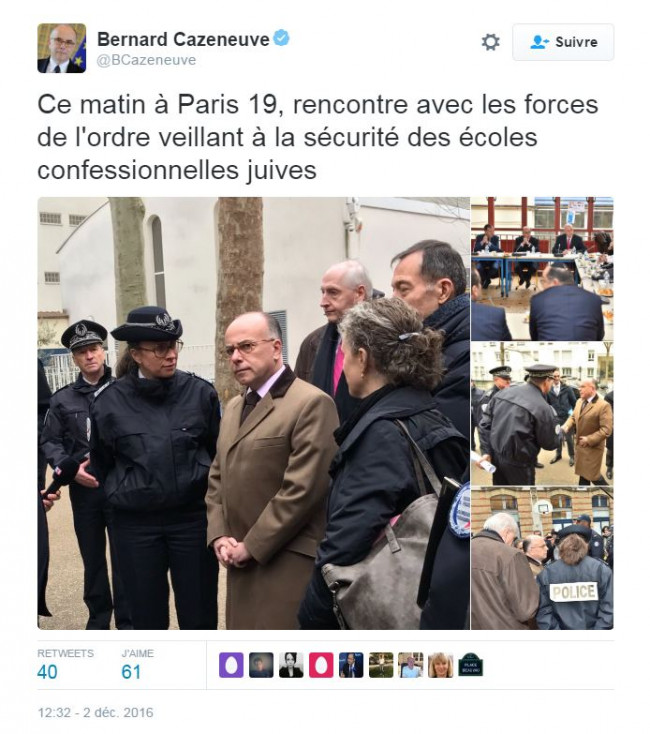Click the blue verified badge
650x734 pixels.
tap(281, 38)
